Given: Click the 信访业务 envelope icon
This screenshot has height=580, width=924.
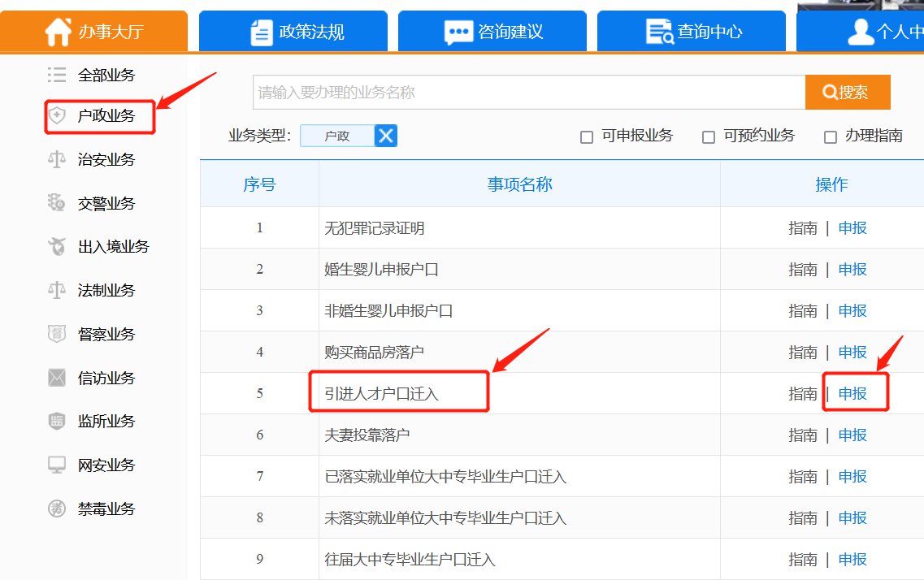Looking at the screenshot, I should pyautogui.click(x=56, y=378).
